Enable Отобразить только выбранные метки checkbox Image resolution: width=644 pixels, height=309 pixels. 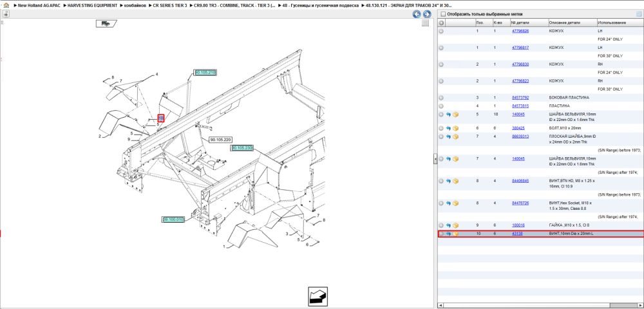click(443, 14)
